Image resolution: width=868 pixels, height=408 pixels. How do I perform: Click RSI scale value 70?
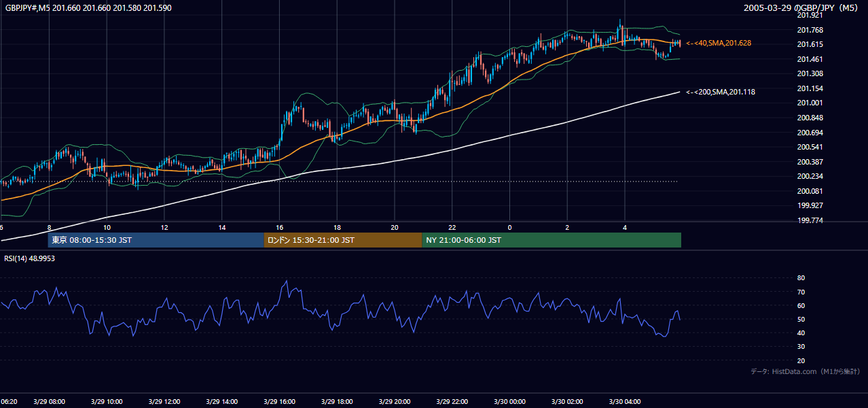point(801,292)
